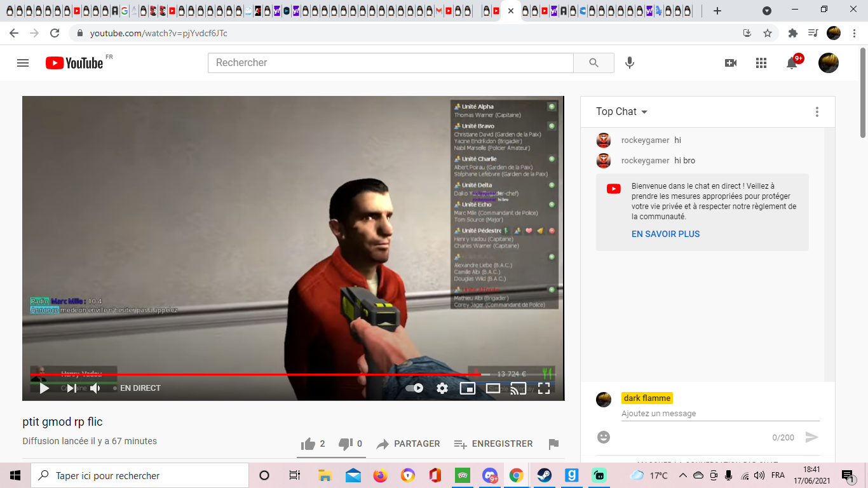Click rockeygamer's avatar beside "hi bro"

tap(604, 161)
